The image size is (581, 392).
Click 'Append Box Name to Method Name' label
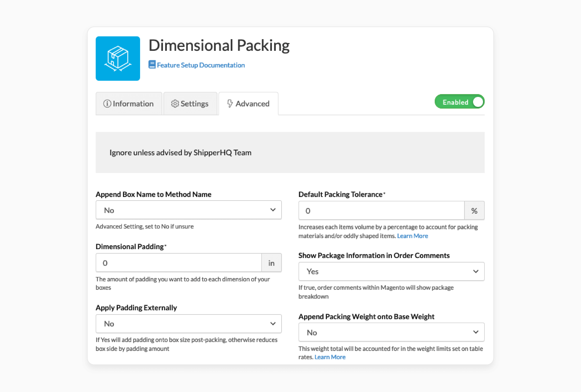click(x=153, y=194)
